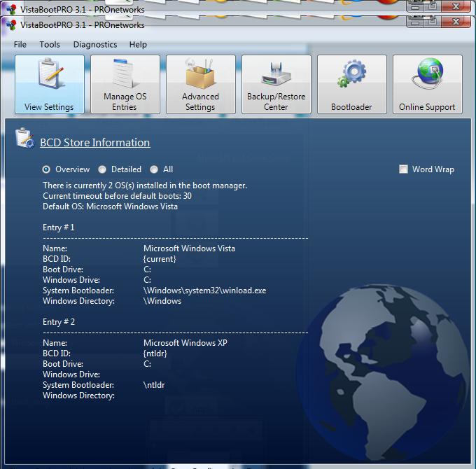Image resolution: width=476 pixels, height=469 pixels.
Task: Open the Help menu
Action: coord(138,45)
